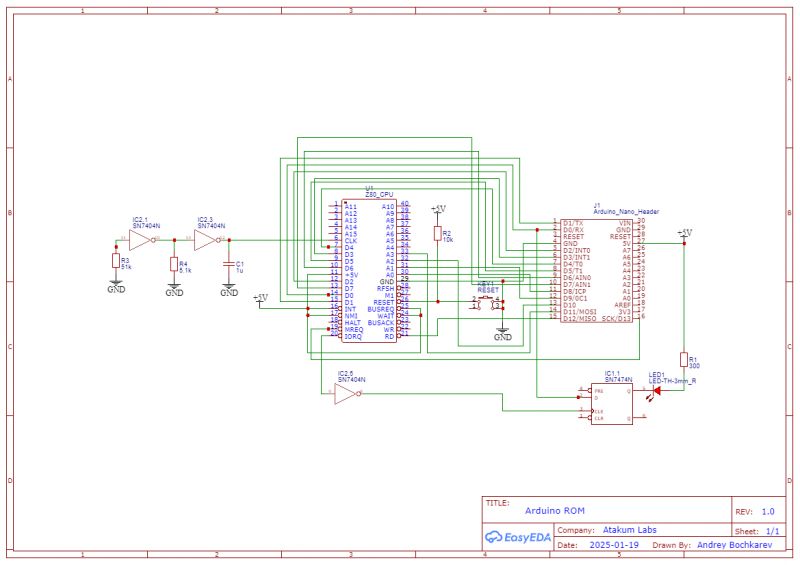Select capacitor C1 1u symbol
The image size is (800, 565).
tap(229, 264)
